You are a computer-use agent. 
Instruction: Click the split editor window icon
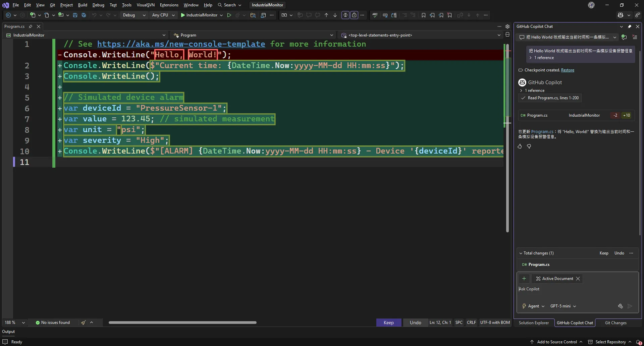point(507,35)
